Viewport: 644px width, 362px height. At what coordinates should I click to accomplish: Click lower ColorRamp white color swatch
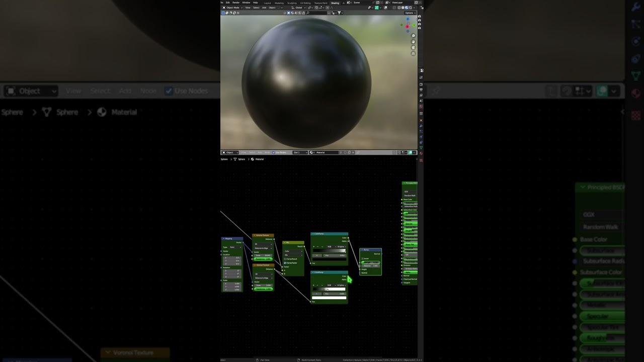[329, 298]
